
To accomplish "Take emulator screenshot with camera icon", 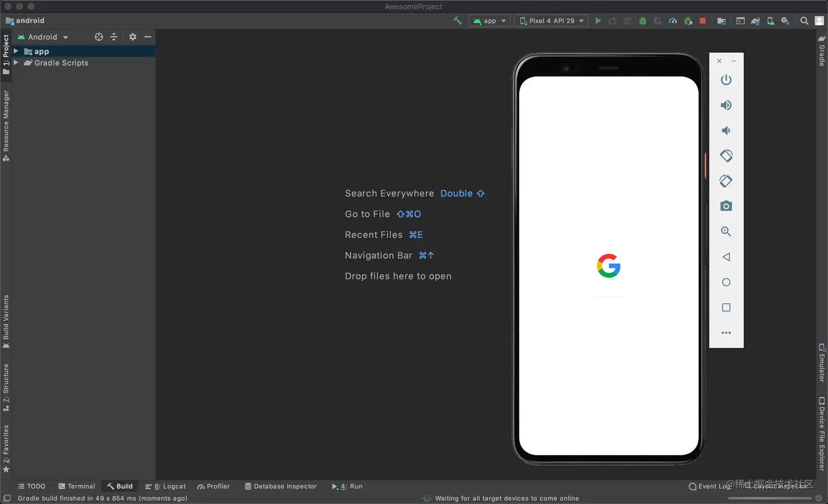I will click(726, 206).
